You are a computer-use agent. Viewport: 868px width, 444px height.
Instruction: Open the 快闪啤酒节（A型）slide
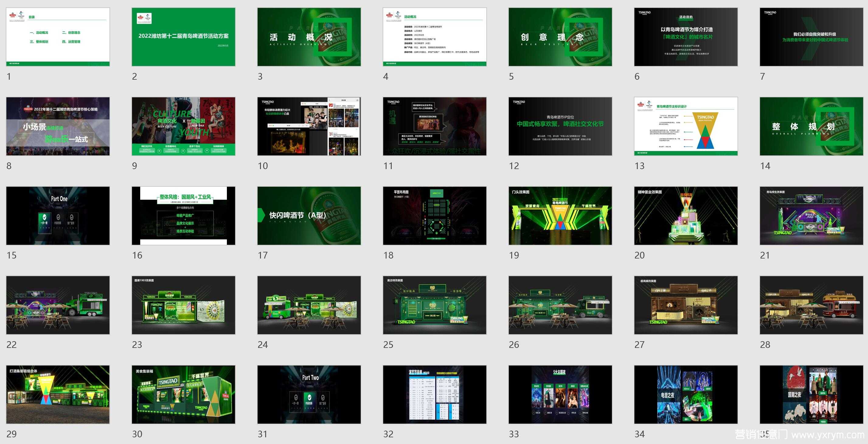coord(309,216)
